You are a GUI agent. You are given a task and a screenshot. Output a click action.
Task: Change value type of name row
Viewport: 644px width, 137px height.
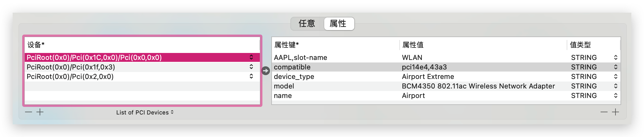click(x=594, y=95)
